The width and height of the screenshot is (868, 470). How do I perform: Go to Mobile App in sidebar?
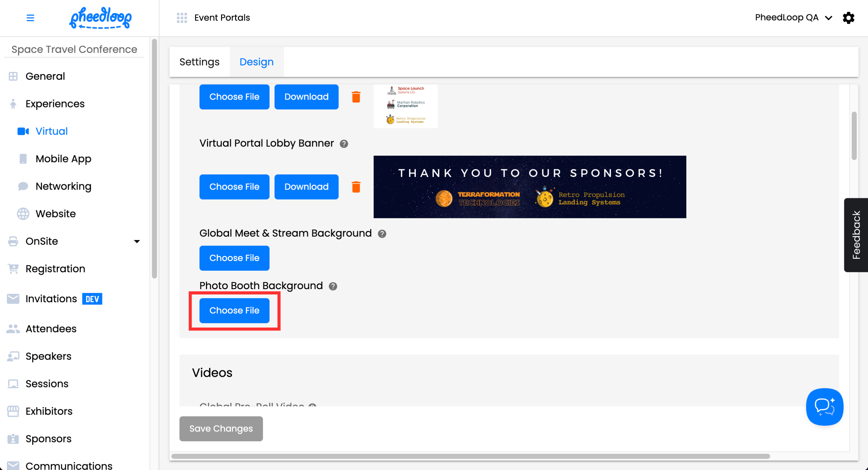[63, 159]
